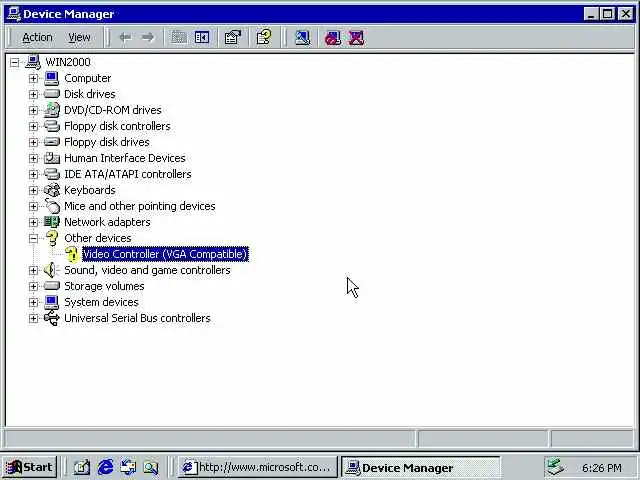
Task: Launch Outlook Express from quick launch
Action: [x=128, y=467]
